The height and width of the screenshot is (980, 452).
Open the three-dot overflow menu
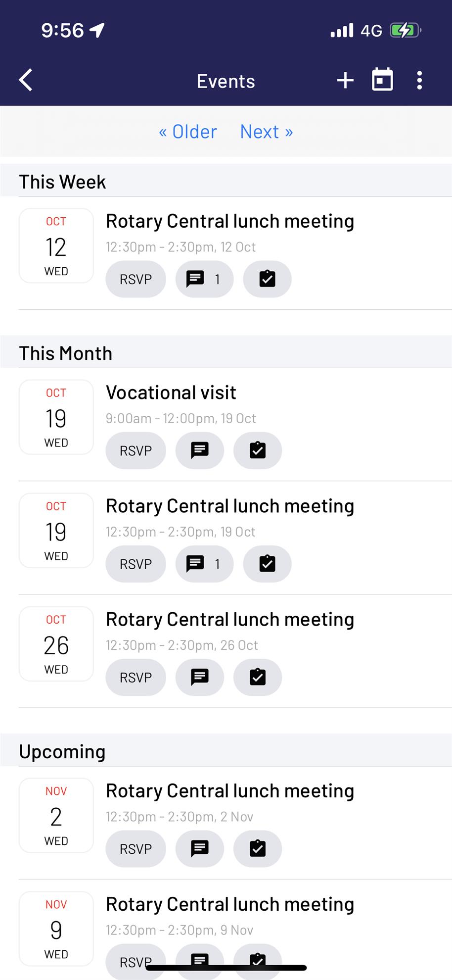pos(419,80)
